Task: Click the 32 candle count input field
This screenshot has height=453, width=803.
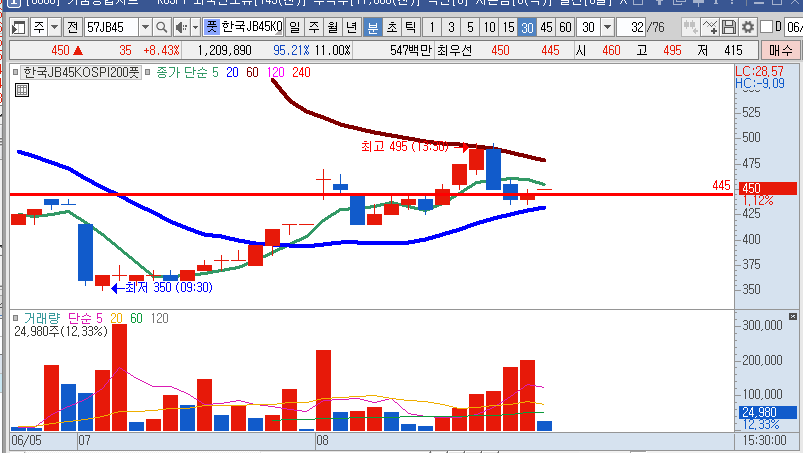Action: (x=634, y=26)
